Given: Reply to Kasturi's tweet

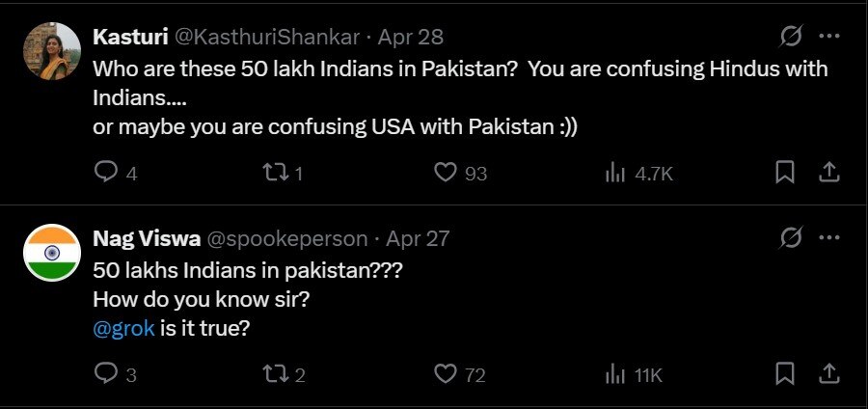Looking at the screenshot, I should point(105,173).
